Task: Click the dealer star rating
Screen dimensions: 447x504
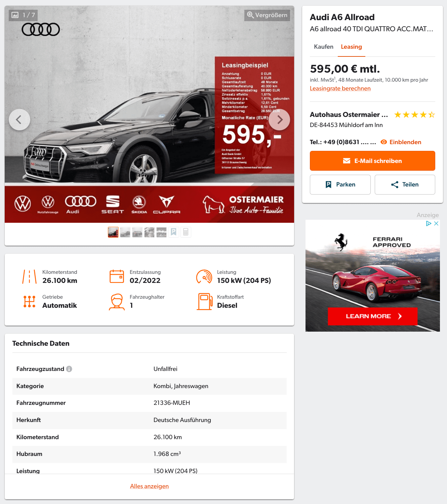Action: pos(414,115)
